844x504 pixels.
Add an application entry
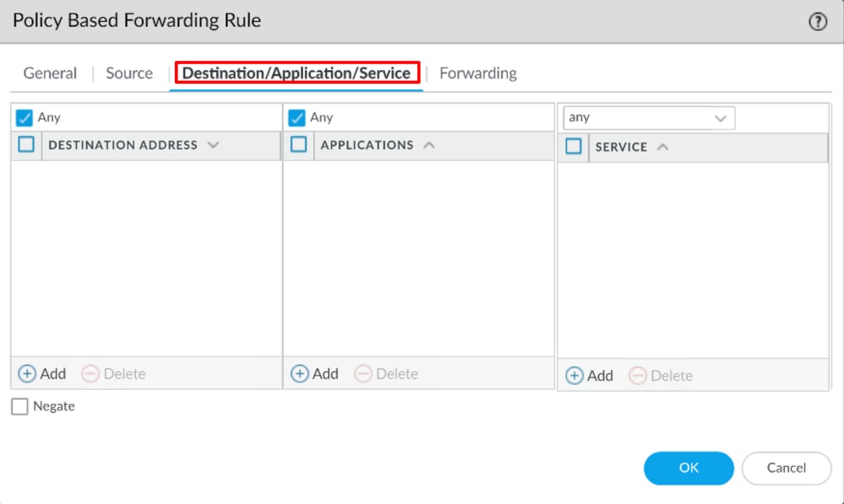[x=314, y=373]
